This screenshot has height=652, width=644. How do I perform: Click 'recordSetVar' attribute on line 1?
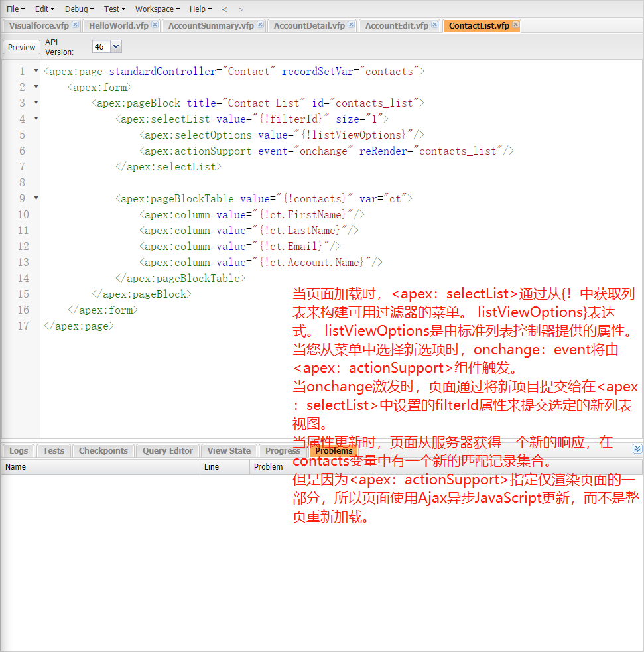[x=318, y=72]
